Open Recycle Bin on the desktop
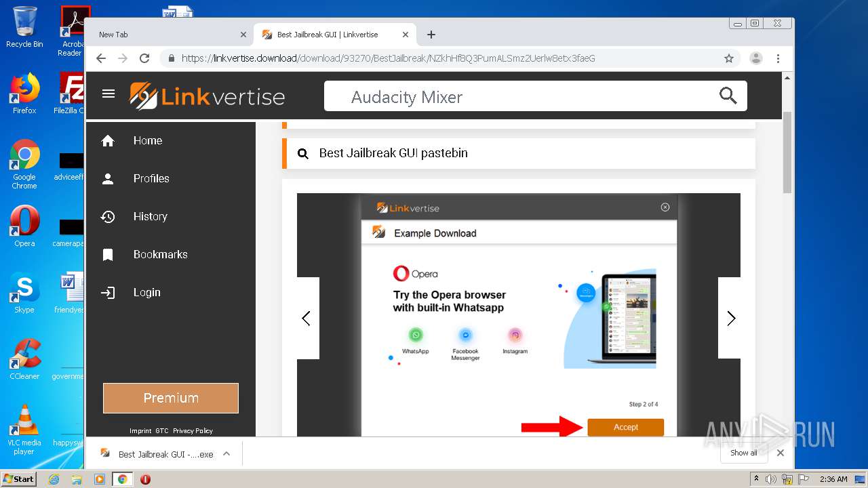This screenshot has width=868, height=488. (24, 27)
